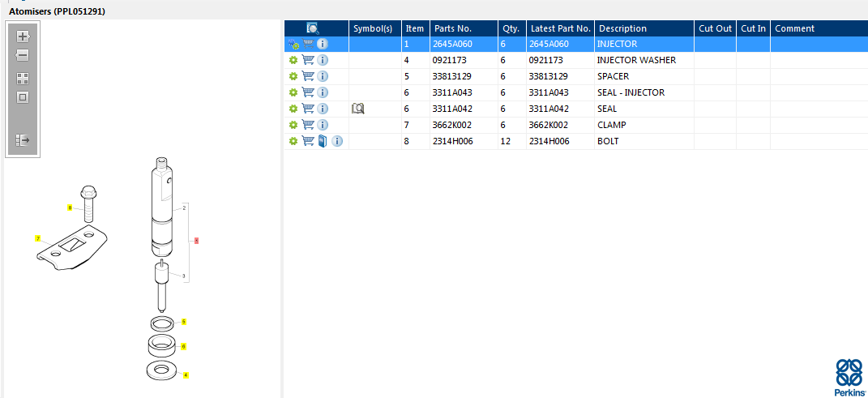Add SEAL 3311A042 to cart

[x=308, y=109]
